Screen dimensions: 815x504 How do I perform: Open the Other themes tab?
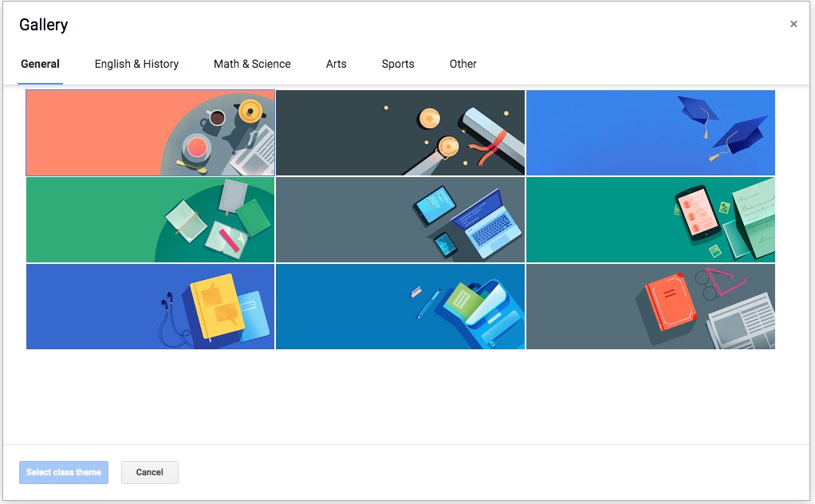(463, 64)
